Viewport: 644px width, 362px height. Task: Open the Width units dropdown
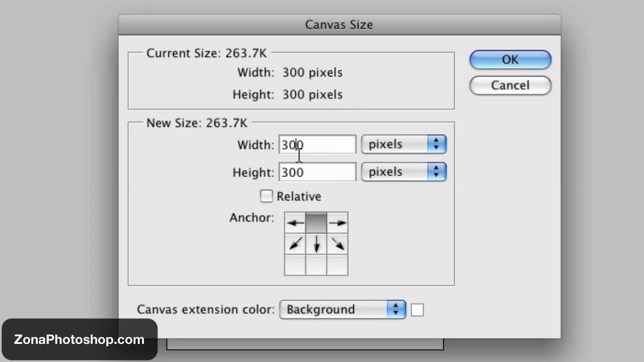[404, 145]
